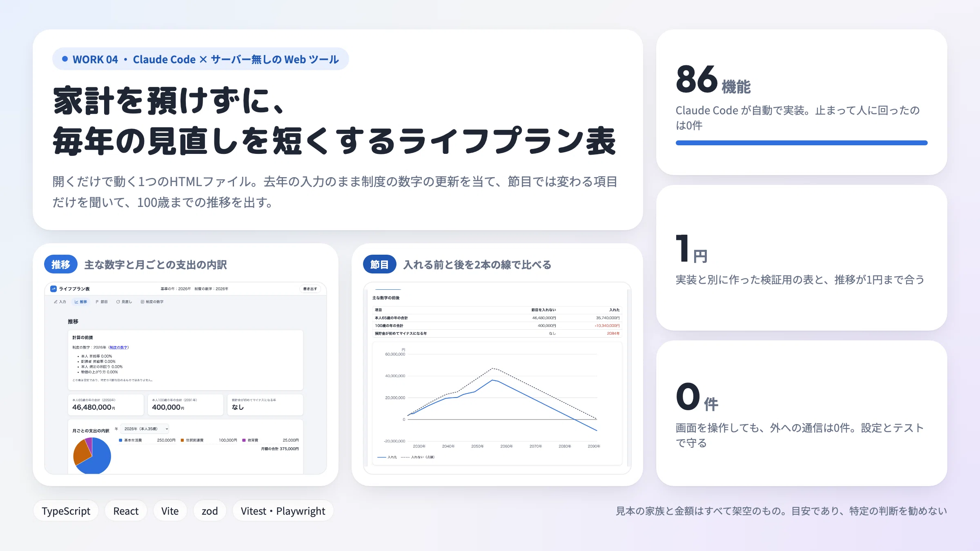Select the blue 節目 pill label
Screen dimensions: 980x551
379,264
